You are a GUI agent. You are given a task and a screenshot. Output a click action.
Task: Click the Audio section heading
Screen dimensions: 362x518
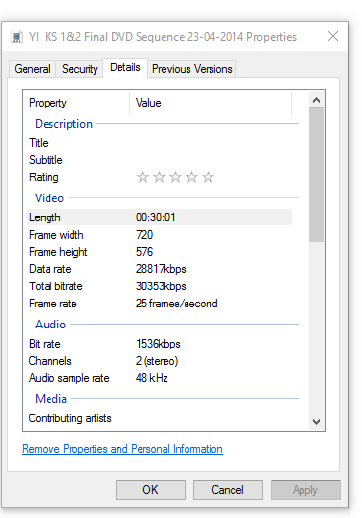[51, 324]
